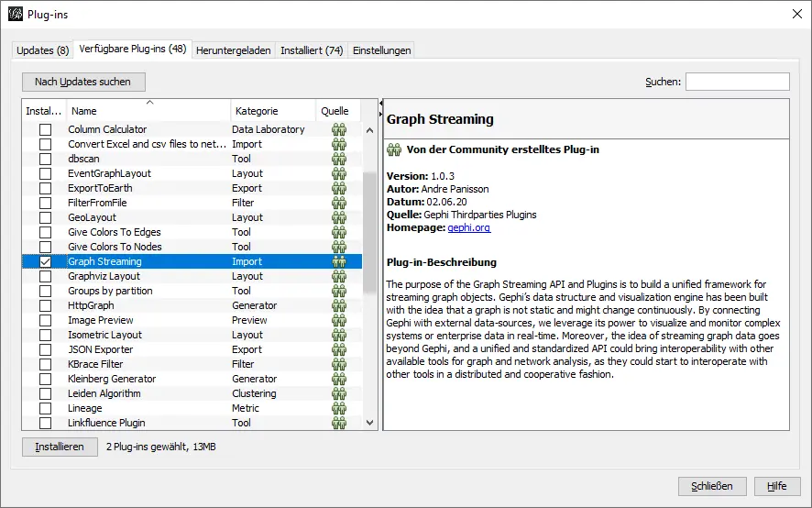
Task: Check the Leiden Algorithm checkbox
Action: 46,394
